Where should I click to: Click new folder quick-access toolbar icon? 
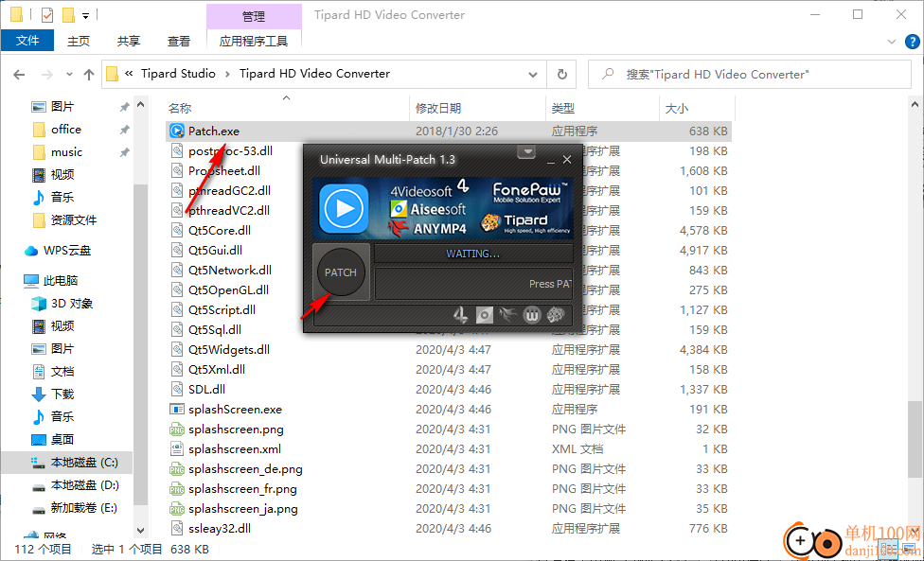tap(68, 15)
